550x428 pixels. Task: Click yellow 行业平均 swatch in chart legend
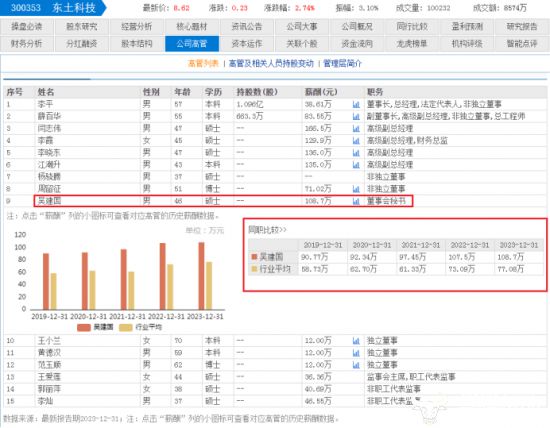(126, 327)
